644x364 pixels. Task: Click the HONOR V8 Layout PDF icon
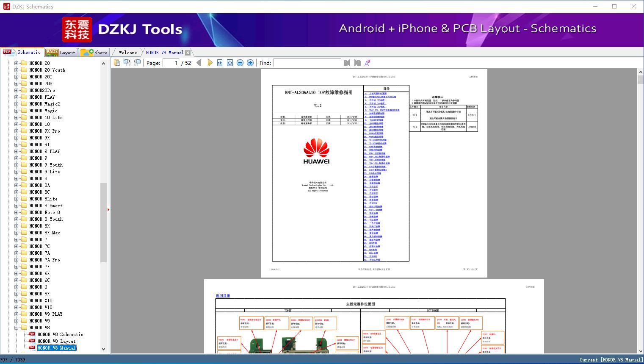[x=32, y=341]
